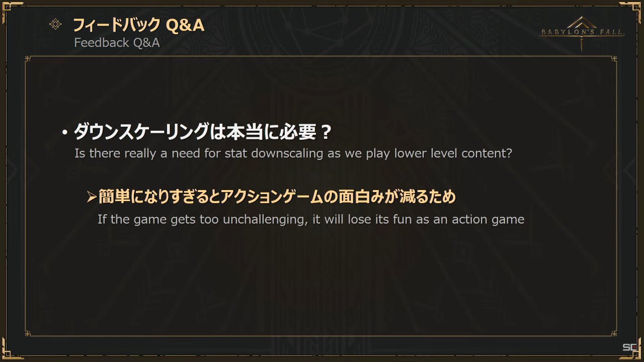Image resolution: width=644 pixels, height=362 pixels.
Task: Click the arrow bullet before 簡単になりすぎると
Action: (91, 197)
